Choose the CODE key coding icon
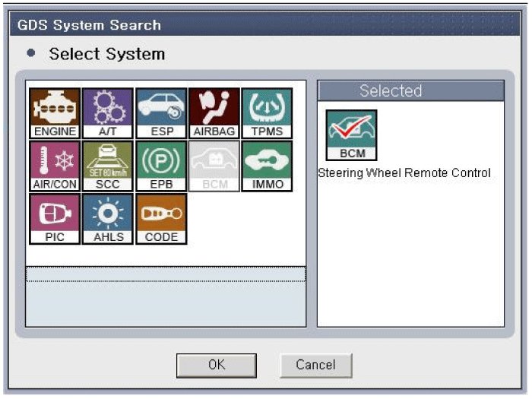 point(160,219)
